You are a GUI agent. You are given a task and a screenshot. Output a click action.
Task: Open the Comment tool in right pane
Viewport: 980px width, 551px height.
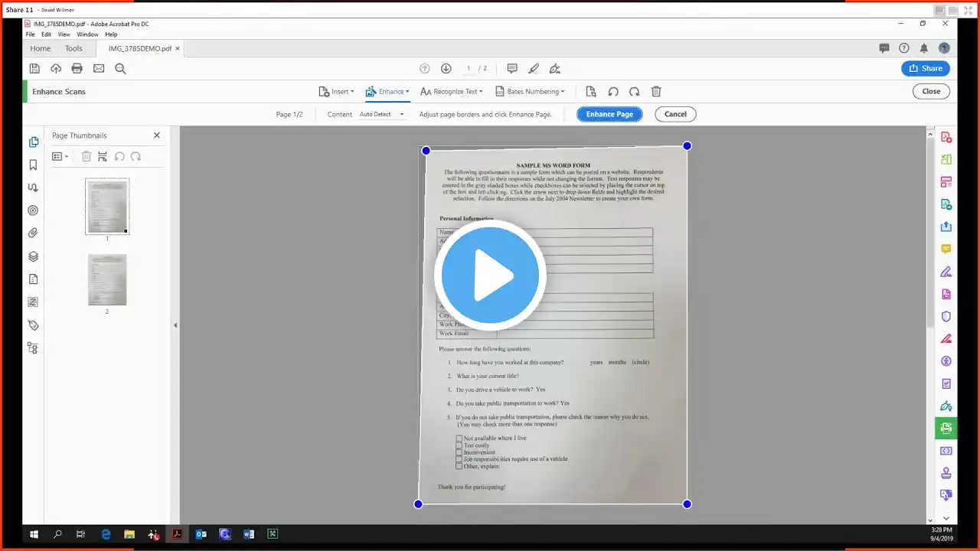point(946,249)
